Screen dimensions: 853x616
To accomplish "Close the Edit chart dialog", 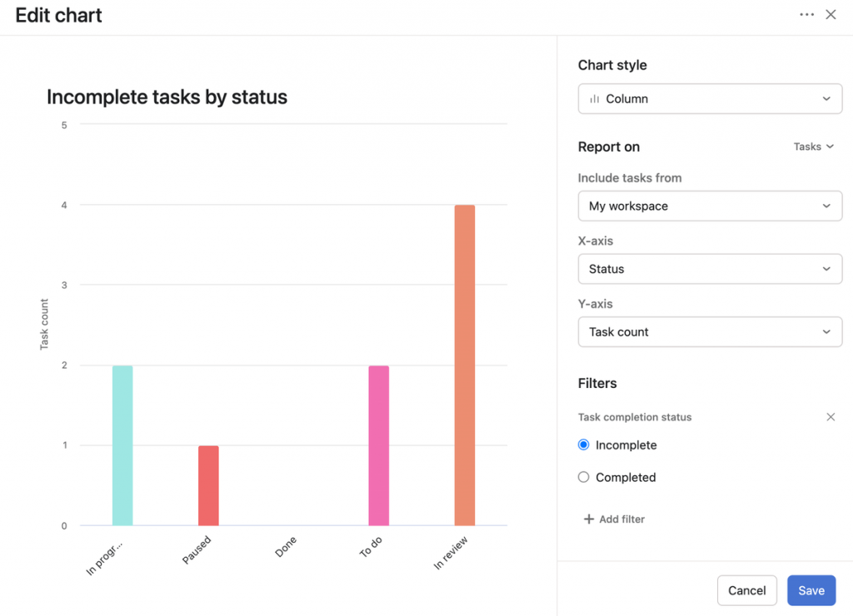I will 831,15.
